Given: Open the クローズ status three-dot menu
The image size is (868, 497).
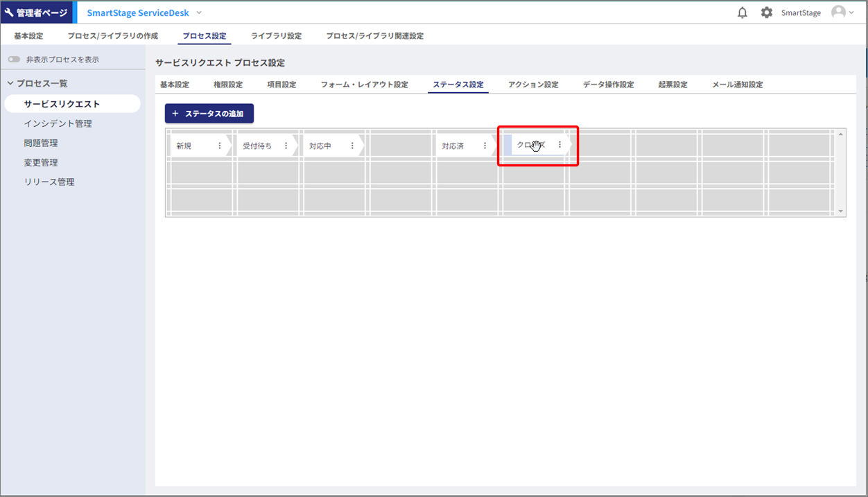Looking at the screenshot, I should coord(559,145).
